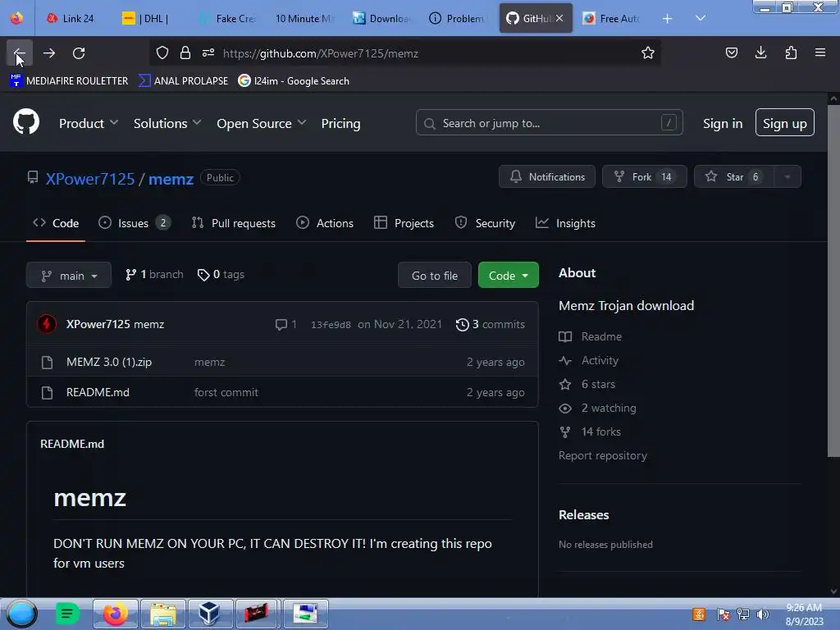The width and height of the screenshot is (840, 630).
Task: Expand the Open Source menu
Action: pos(262,123)
